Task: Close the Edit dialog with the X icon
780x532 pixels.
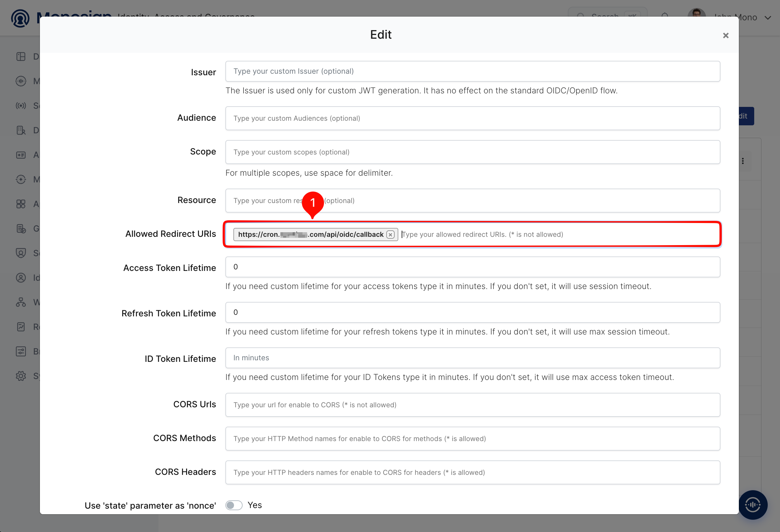Action: [726, 36]
